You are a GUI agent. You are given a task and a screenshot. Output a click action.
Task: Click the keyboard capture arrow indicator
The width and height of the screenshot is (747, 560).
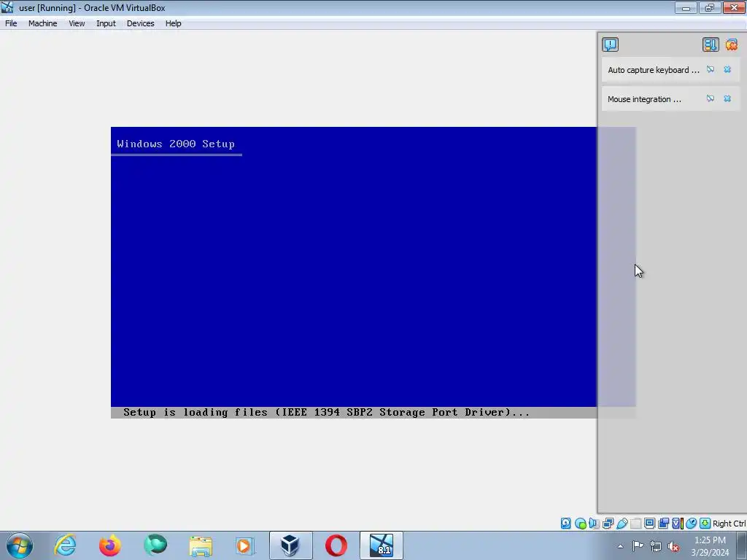(x=705, y=524)
